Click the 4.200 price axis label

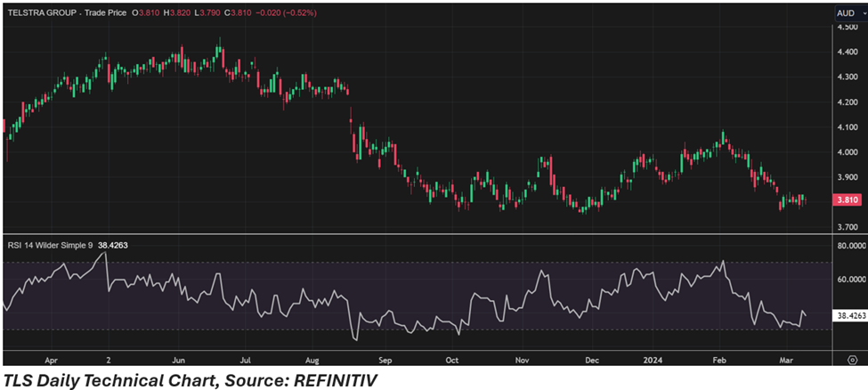(846, 102)
